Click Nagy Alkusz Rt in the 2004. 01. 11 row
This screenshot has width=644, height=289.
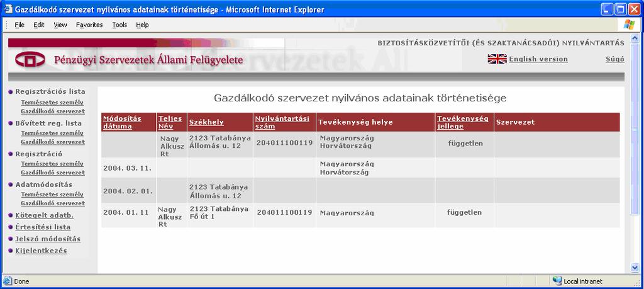pyautogui.click(x=170, y=217)
